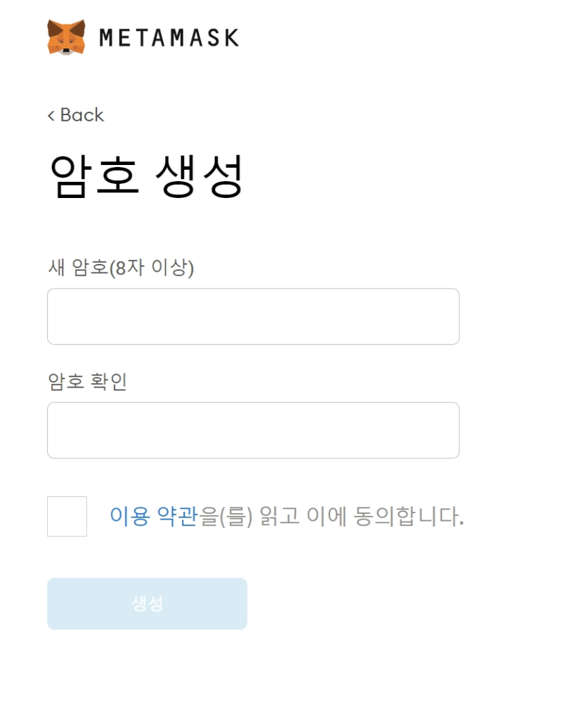This screenshot has width=562, height=728.
Task: Click the disabled 생성 submit button
Action: tap(147, 603)
